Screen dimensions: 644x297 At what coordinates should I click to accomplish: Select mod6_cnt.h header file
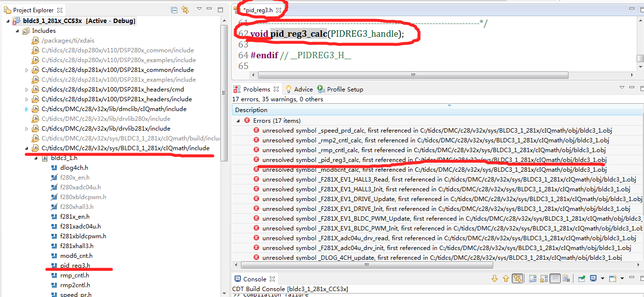click(72, 256)
